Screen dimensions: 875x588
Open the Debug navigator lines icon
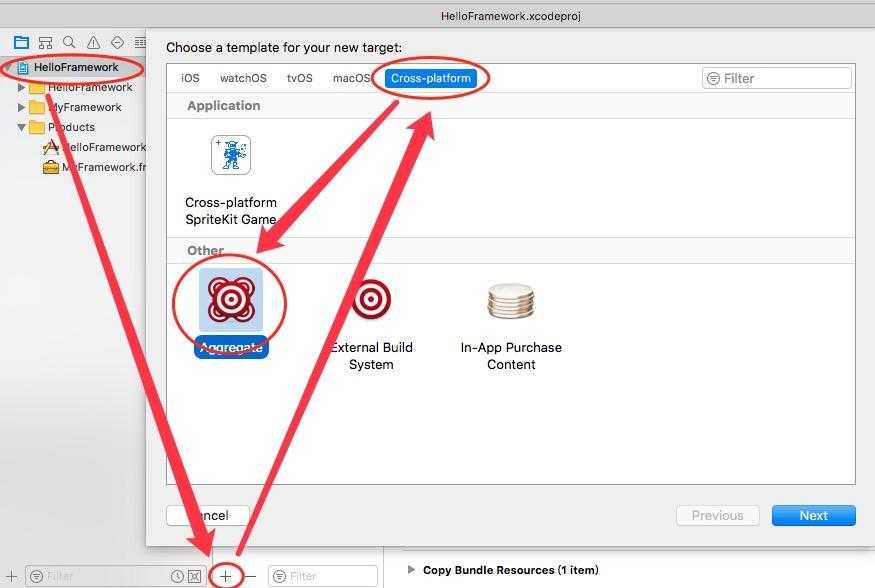pyautogui.click(x=140, y=42)
